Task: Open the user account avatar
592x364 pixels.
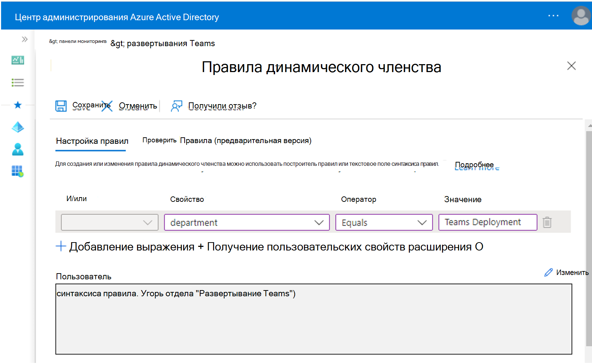Action: pos(581,15)
